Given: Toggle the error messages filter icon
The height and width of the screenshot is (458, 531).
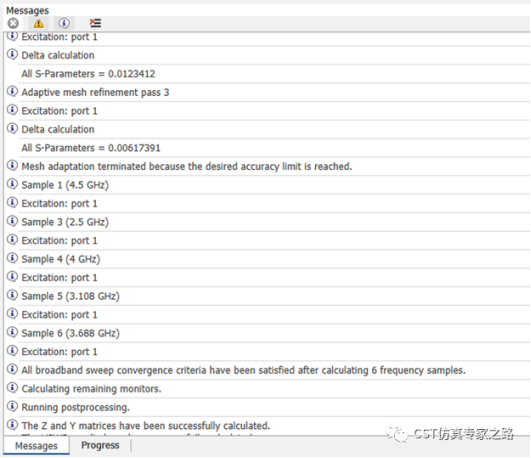Looking at the screenshot, I should [x=13, y=23].
